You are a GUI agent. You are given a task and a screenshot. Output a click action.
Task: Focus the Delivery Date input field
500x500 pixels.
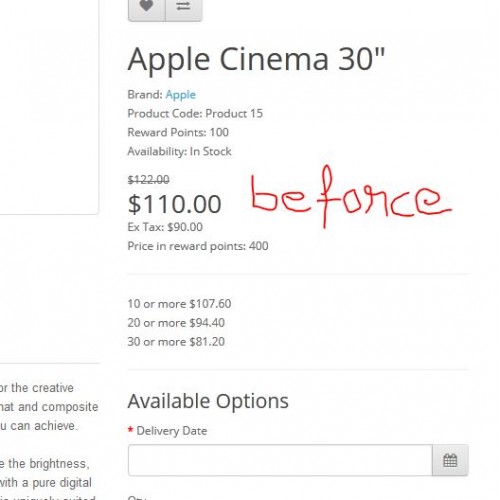pos(280,460)
